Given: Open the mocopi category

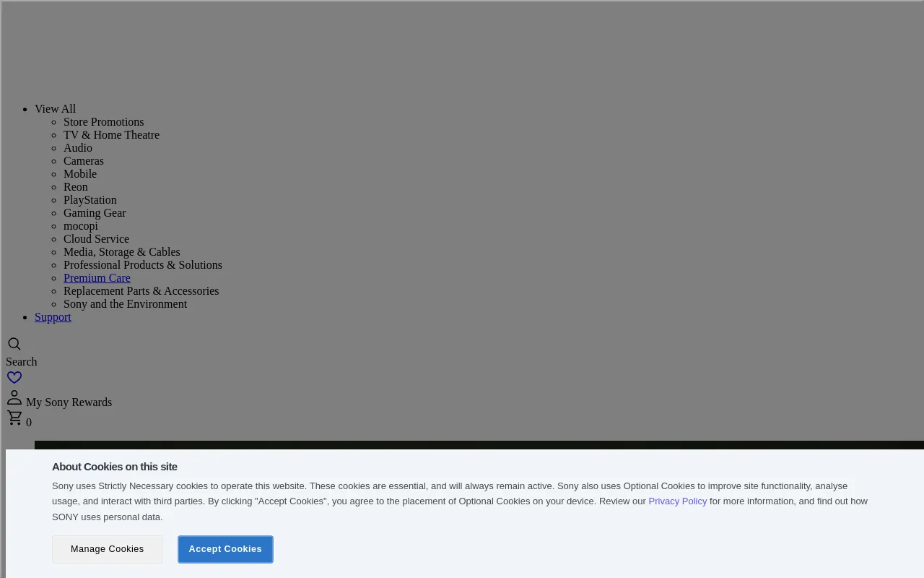Looking at the screenshot, I should coord(81,226).
